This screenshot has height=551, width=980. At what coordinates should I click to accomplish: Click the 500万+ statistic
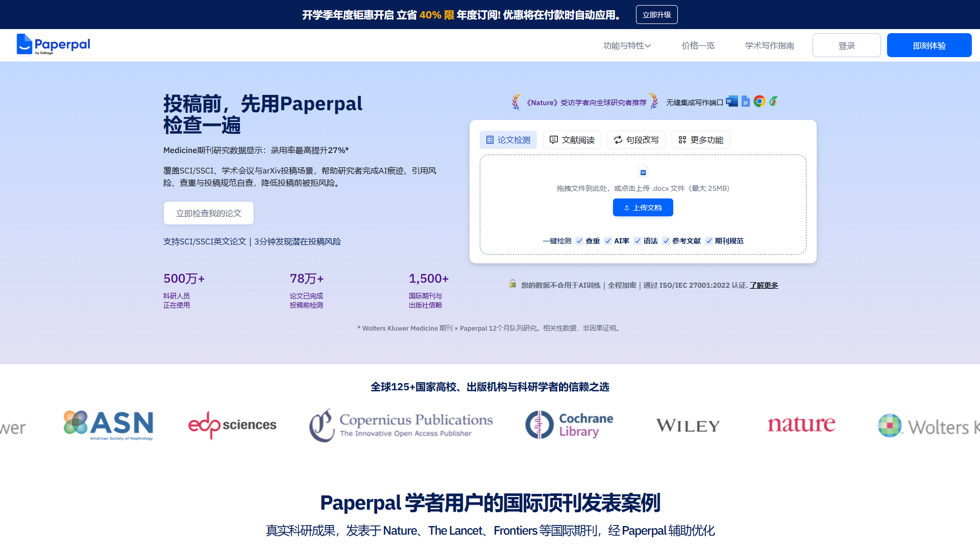coord(184,279)
